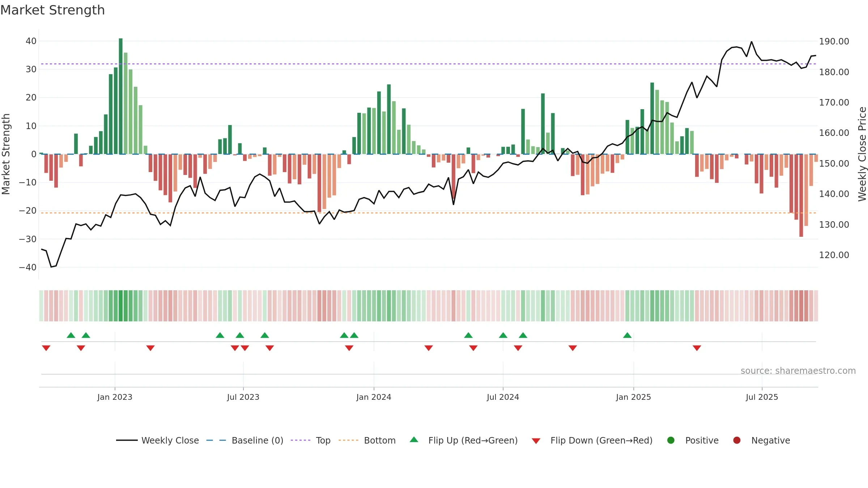
Task: Click the tallest green bar above 40
Action: pyautogui.click(x=121, y=96)
